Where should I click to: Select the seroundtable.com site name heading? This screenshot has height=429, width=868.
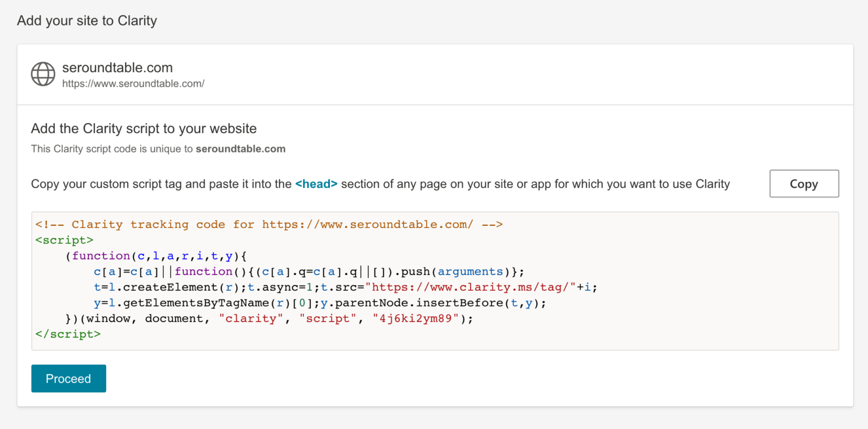click(x=118, y=68)
